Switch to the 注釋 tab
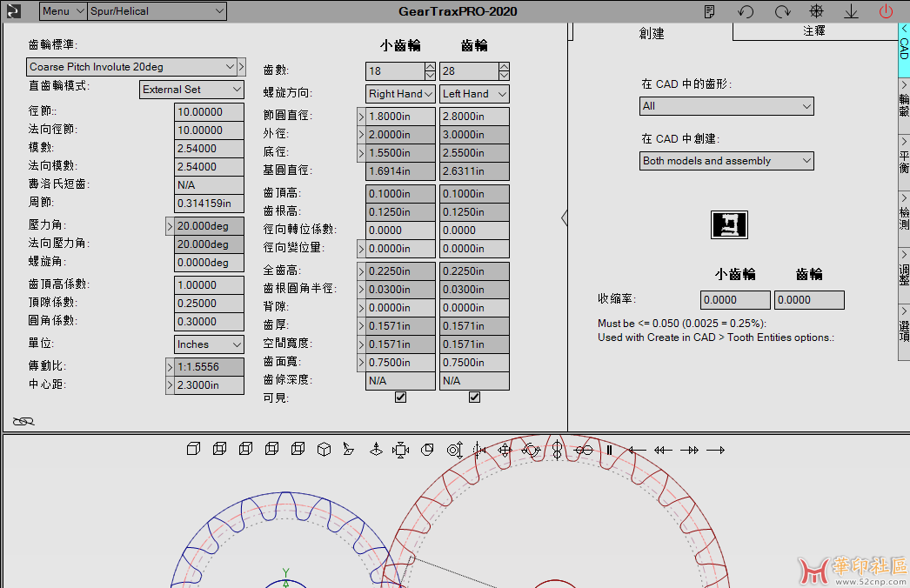910x588 pixels. click(x=815, y=30)
